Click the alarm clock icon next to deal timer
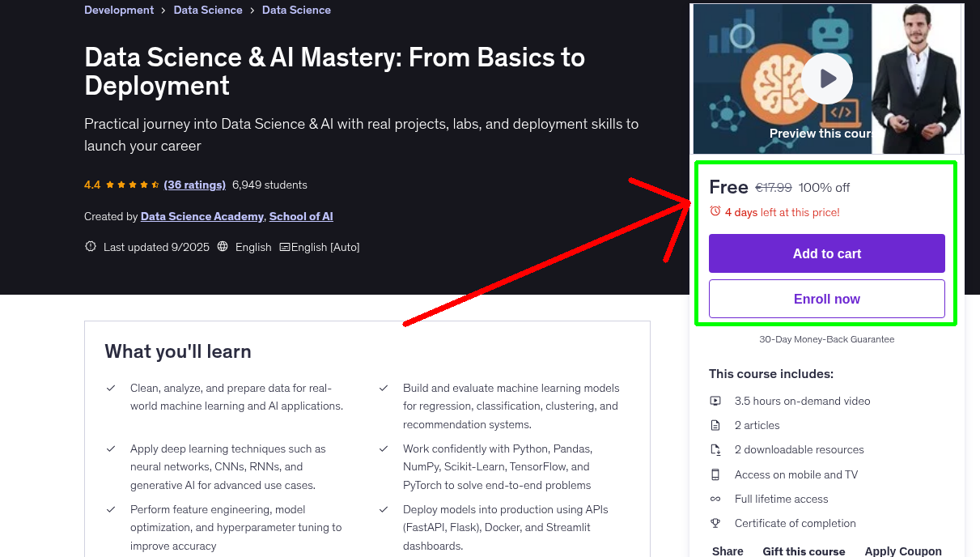Image resolution: width=980 pixels, height=557 pixels. [x=715, y=211]
